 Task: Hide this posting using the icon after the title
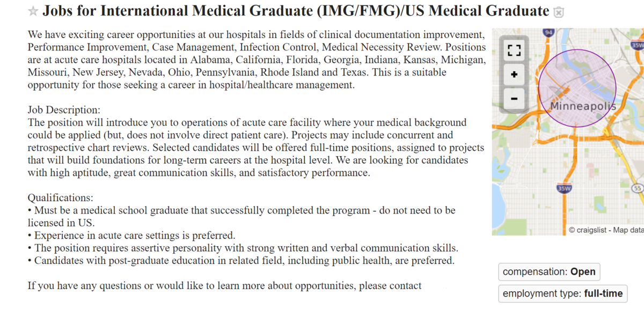[559, 12]
